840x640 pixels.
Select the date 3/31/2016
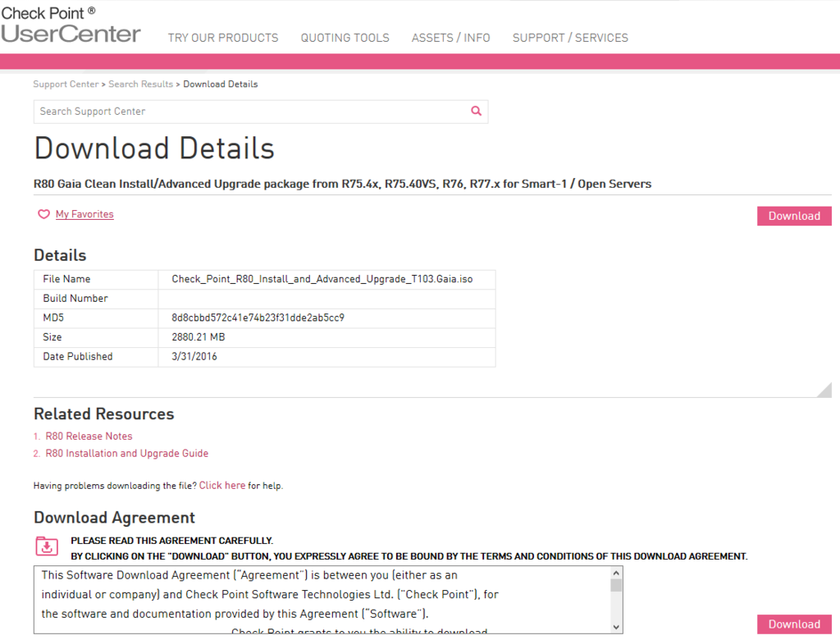[x=194, y=356]
